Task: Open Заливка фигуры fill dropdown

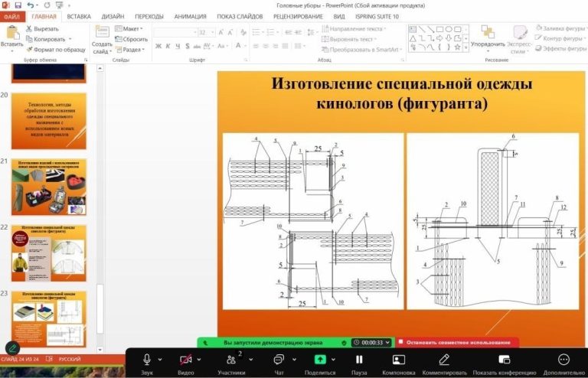Action: coord(560,28)
